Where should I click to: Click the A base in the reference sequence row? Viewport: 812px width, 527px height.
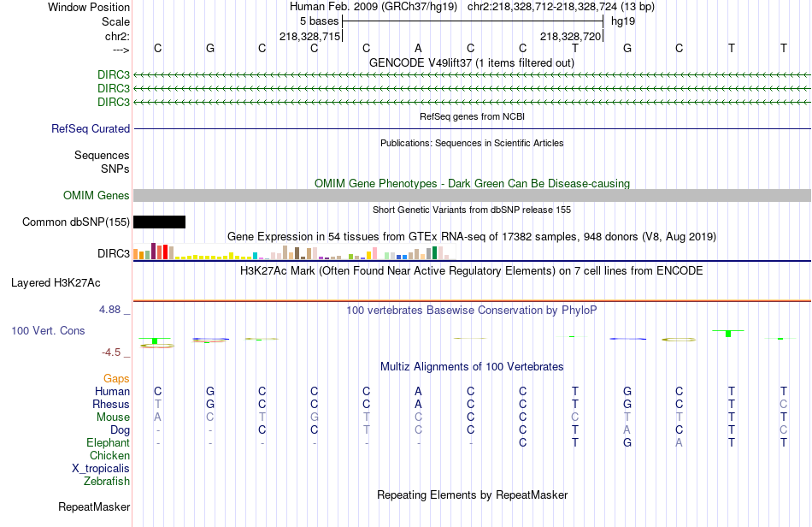419,48
